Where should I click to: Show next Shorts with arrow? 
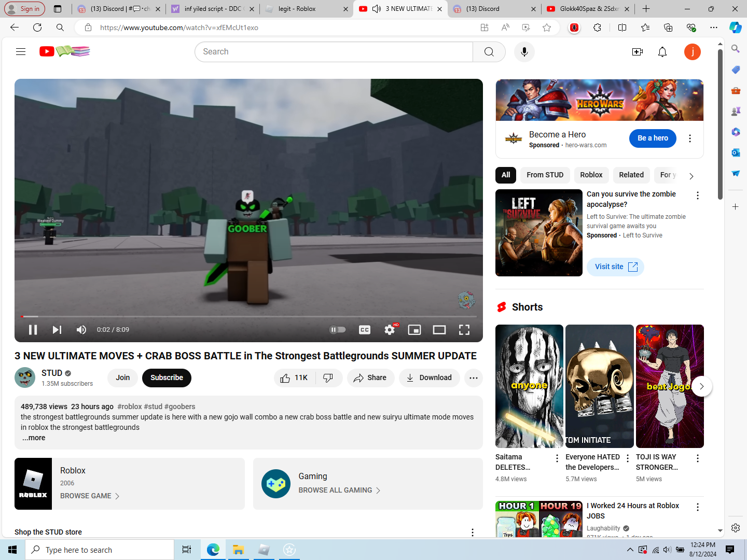[702, 386]
